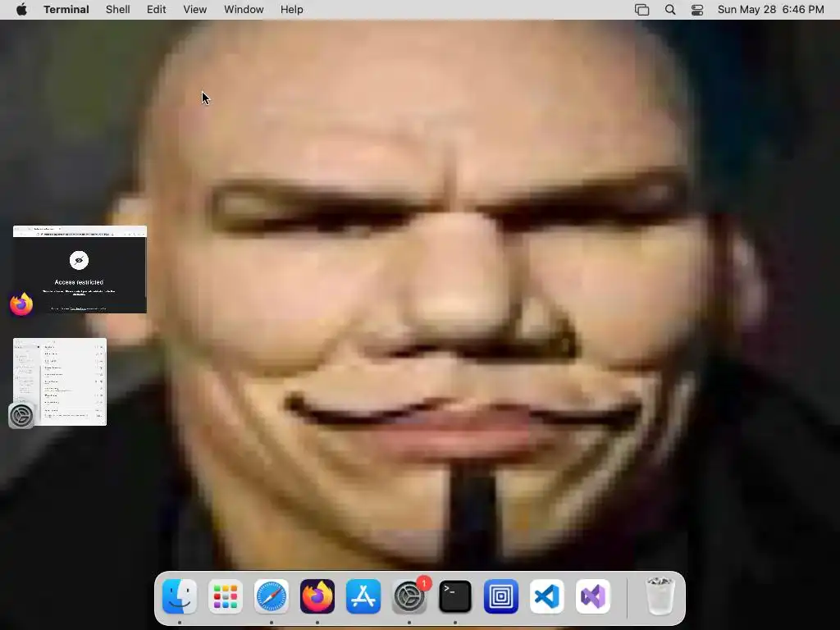Switch to Firefox 'Access restricted' window thumbnail
Viewport: 840px width, 630px height.
[x=80, y=269]
